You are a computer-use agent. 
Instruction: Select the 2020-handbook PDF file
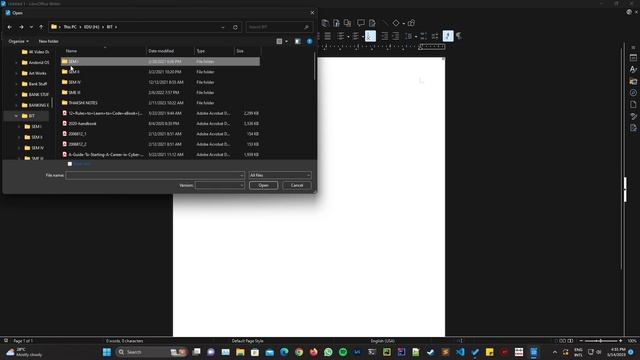click(x=160, y=124)
